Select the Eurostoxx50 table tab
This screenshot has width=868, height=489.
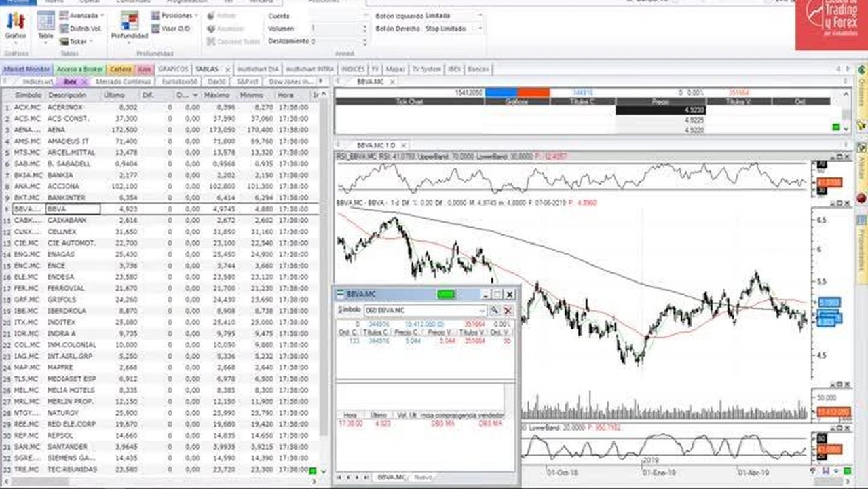click(x=181, y=81)
